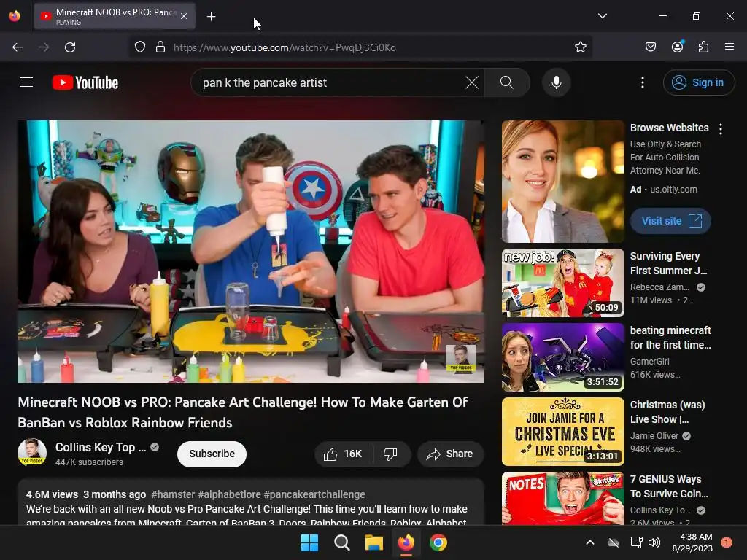Like the video with thumbs up
This screenshot has width=747, height=560.
point(343,454)
